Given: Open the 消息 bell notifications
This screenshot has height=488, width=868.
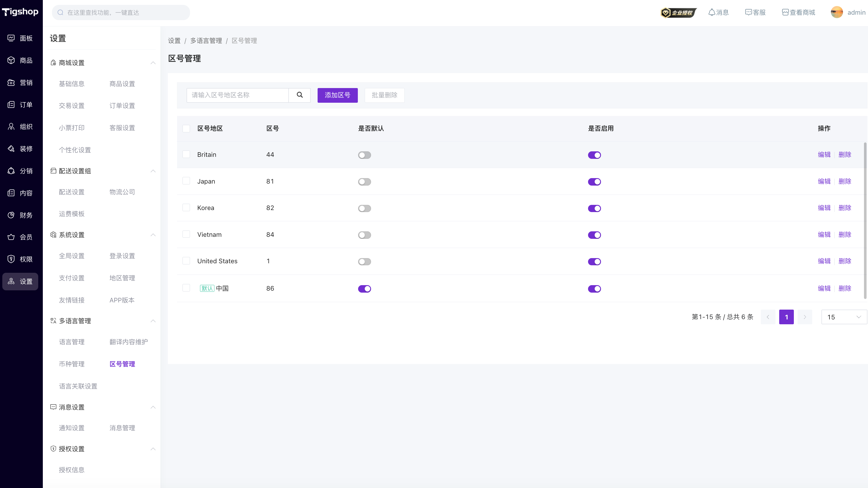Looking at the screenshot, I should (x=711, y=12).
